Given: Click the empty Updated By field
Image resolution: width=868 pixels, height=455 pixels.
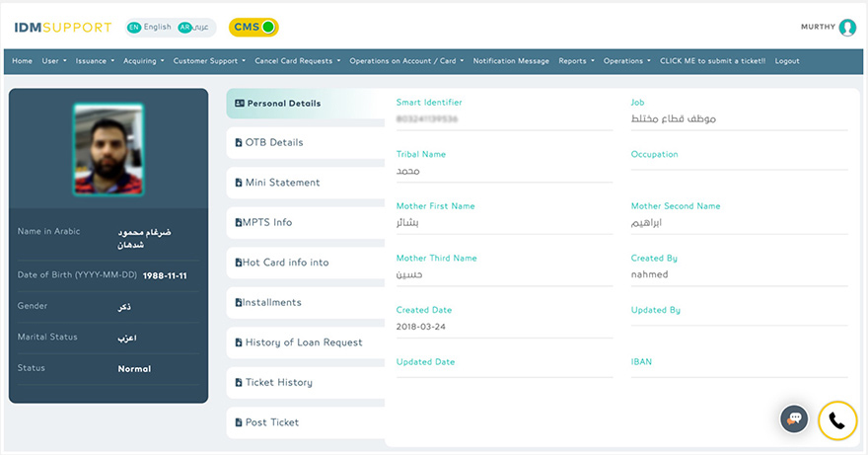Looking at the screenshot, I should click(x=739, y=322).
